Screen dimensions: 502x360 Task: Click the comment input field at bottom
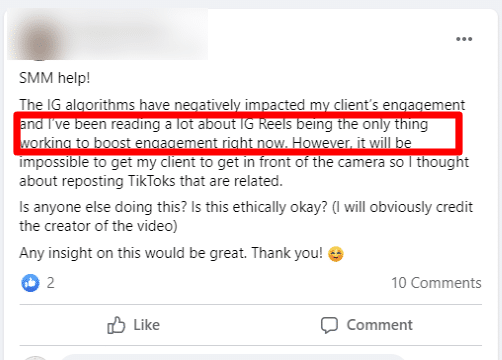pyautogui.click(x=233, y=357)
